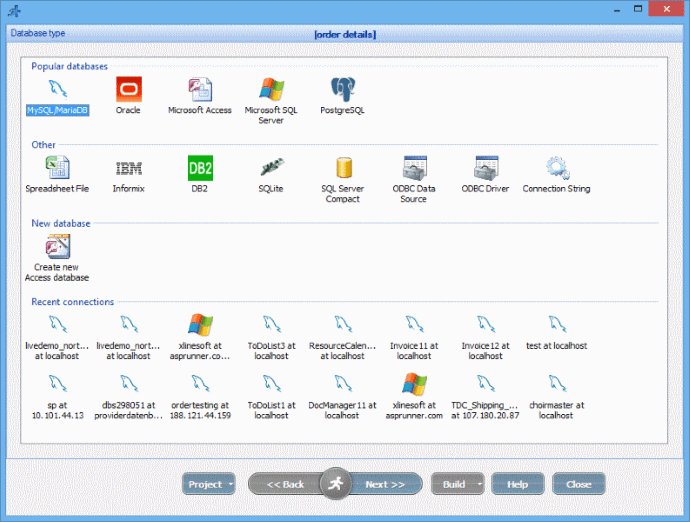
Task: Click the running man wizard icon
Action: point(336,484)
